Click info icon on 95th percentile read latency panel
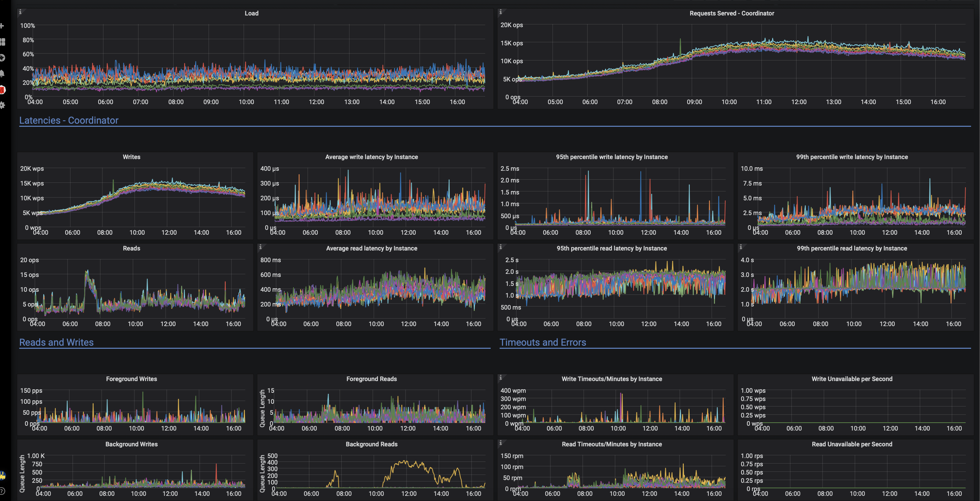The height and width of the screenshot is (501, 980). tap(501, 247)
